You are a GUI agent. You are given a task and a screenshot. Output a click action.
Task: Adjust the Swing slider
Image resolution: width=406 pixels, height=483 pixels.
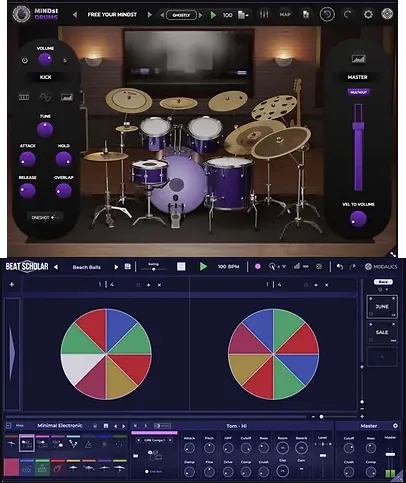(153, 269)
